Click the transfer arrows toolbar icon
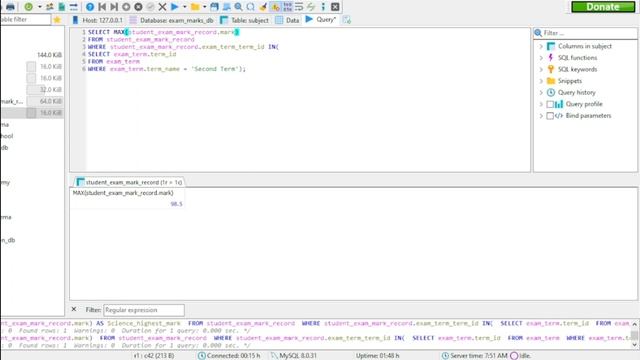The height and width of the screenshot is (360, 640). coord(73,7)
